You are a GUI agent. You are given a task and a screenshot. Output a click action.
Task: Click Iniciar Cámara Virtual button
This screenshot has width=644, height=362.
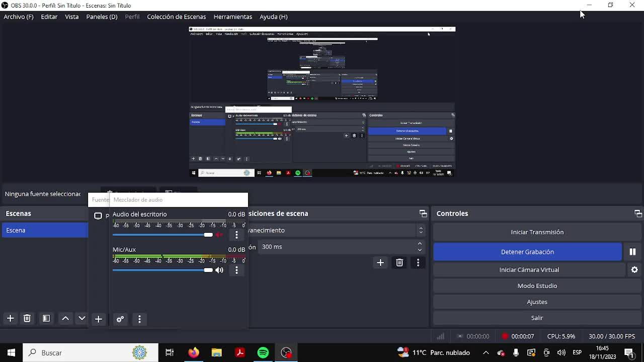[529, 270]
